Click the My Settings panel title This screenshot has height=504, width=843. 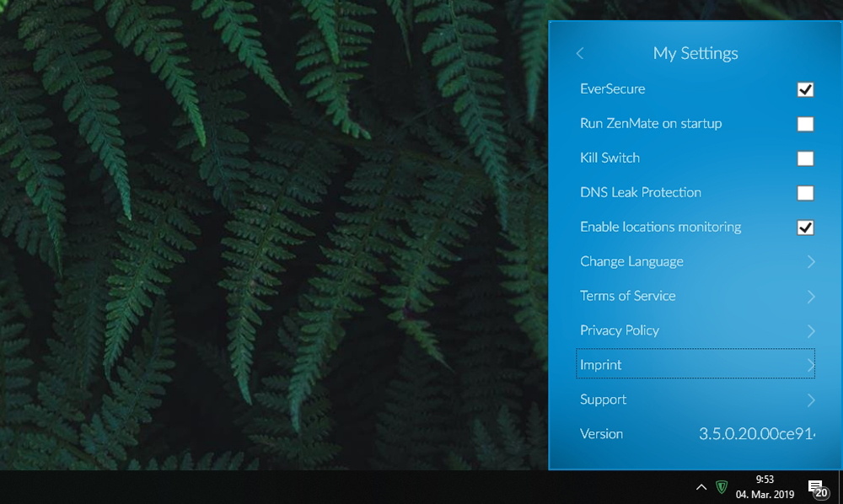pyautogui.click(x=695, y=53)
